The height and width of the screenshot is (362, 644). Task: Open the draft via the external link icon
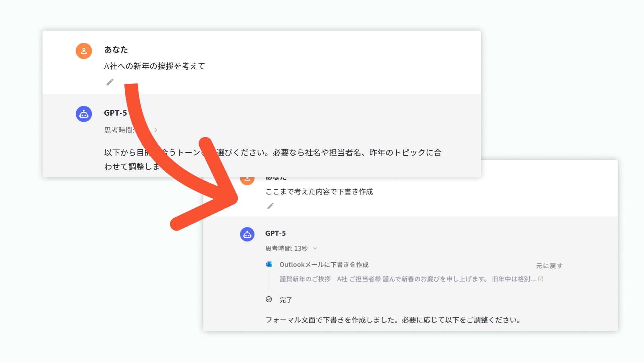point(541,279)
